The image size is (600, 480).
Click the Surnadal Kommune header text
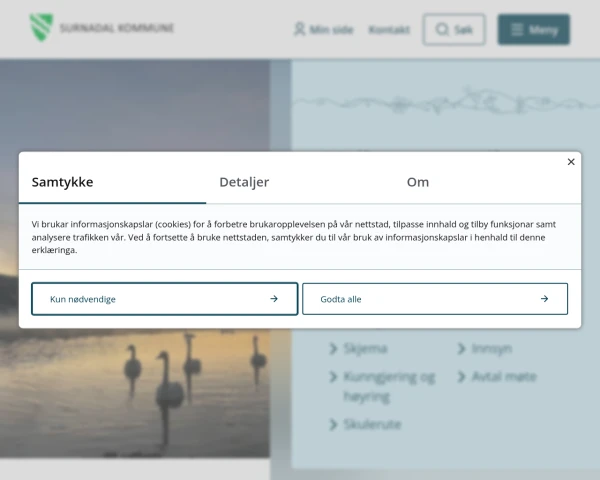(x=117, y=28)
